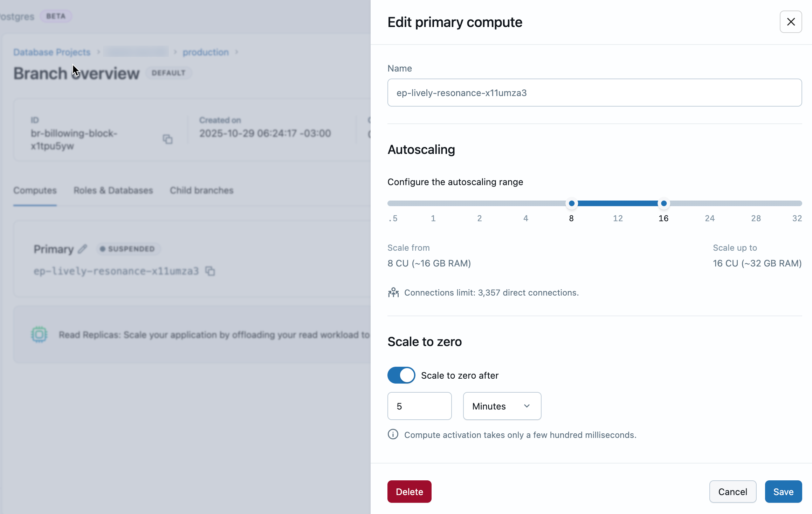Copy the branch ID br-billowing-block
The width and height of the screenshot is (812, 514).
pos(167,139)
